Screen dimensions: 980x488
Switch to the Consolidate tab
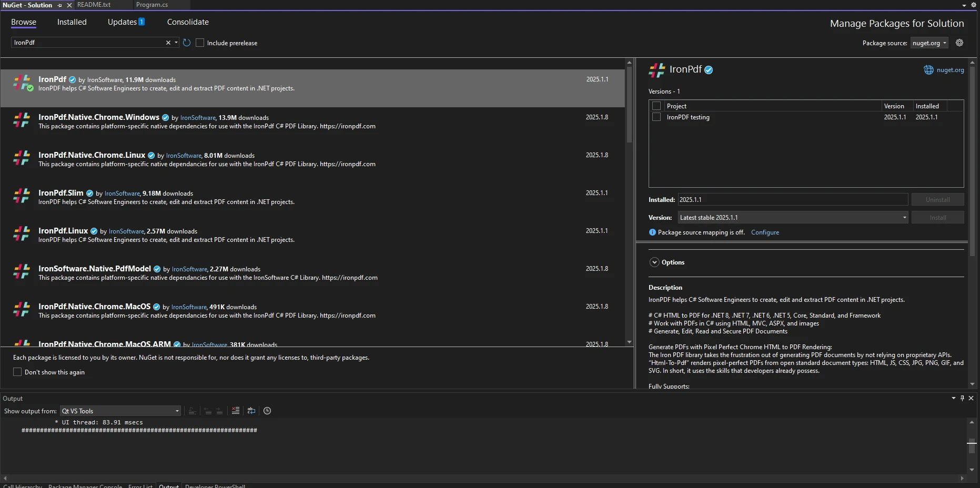[188, 22]
